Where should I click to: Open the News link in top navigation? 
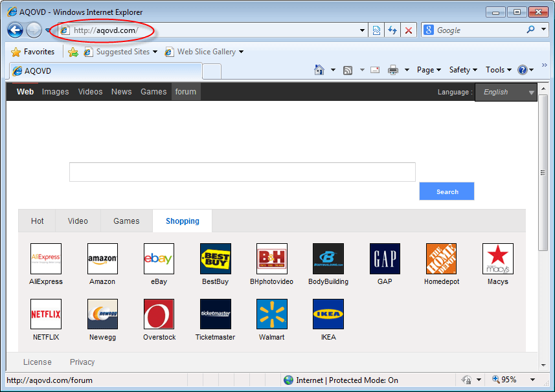coord(121,92)
